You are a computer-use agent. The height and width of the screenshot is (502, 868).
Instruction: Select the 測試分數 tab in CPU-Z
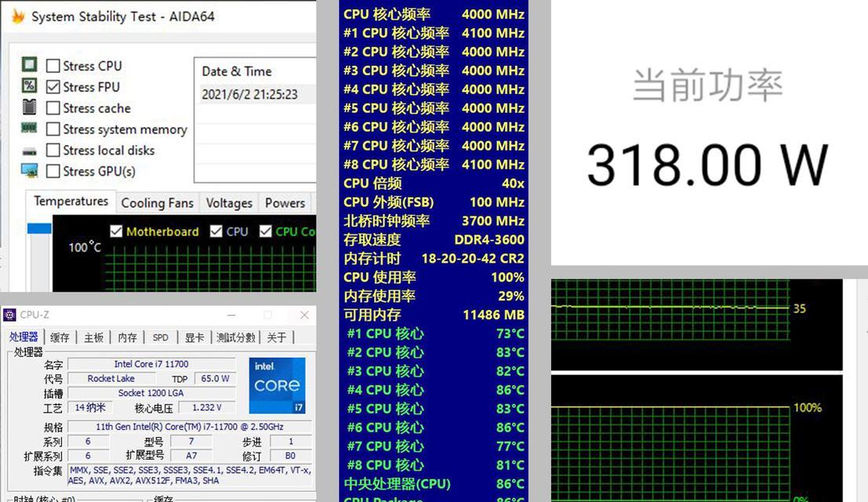tap(236, 337)
